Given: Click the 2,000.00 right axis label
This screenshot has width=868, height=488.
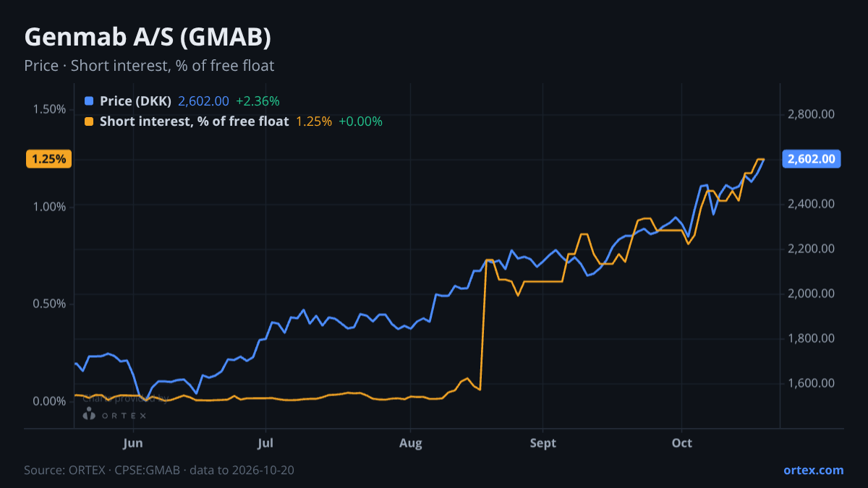Looking at the screenshot, I should (811, 294).
